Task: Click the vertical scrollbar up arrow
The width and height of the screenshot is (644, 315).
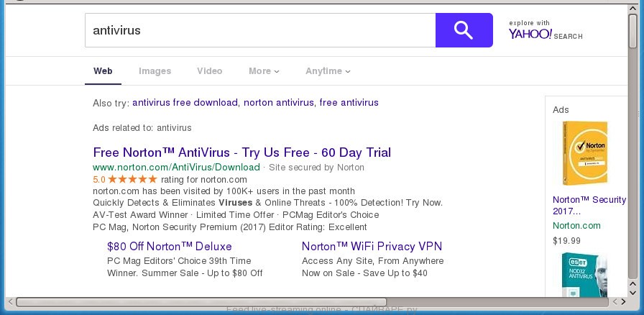Action: tap(633, 9)
